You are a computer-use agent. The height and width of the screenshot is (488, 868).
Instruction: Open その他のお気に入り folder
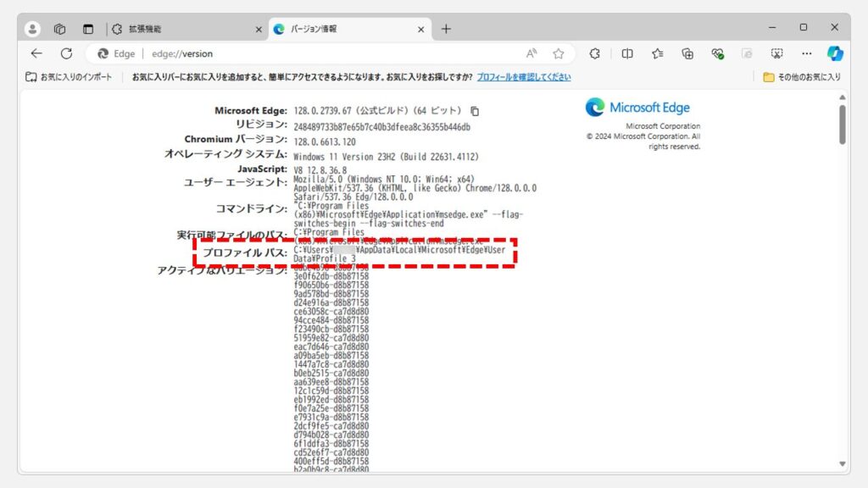point(802,77)
